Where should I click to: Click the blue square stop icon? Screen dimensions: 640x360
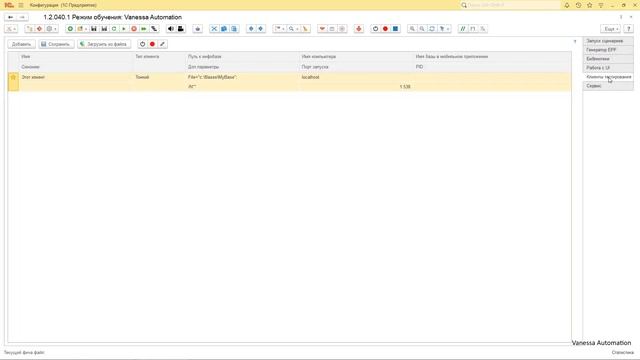coord(395,29)
